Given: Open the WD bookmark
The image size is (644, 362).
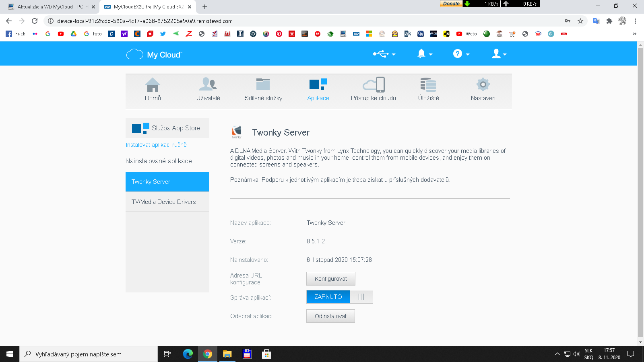Looking at the screenshot, I should tap(356, 34).
